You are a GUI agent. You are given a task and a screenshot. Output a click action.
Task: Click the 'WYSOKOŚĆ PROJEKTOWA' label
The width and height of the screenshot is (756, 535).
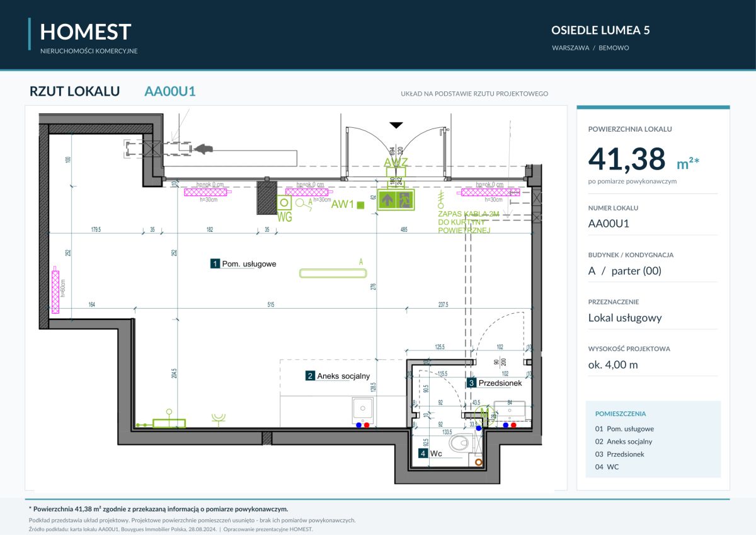[629, 348]
